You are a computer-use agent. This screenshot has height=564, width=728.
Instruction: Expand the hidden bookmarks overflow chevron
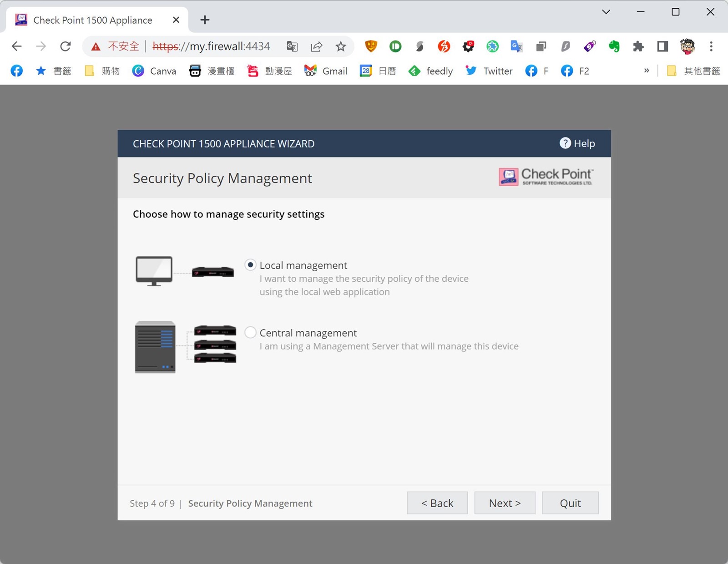(647, 71)
